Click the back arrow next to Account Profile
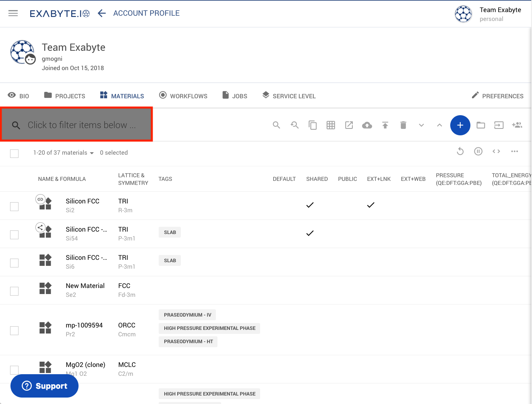 pos(101,13)
